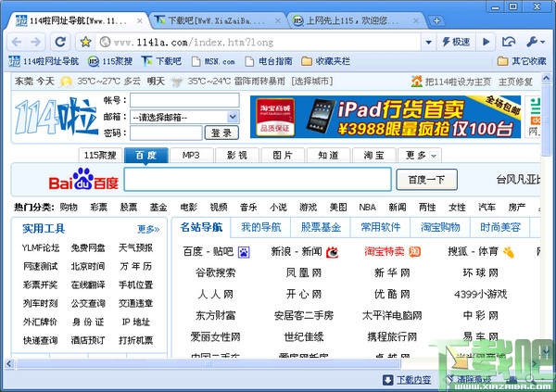556x392 pixels.
Task: Click the horizontal scrollbar left arrow
Action: click(x=9, y=363)
